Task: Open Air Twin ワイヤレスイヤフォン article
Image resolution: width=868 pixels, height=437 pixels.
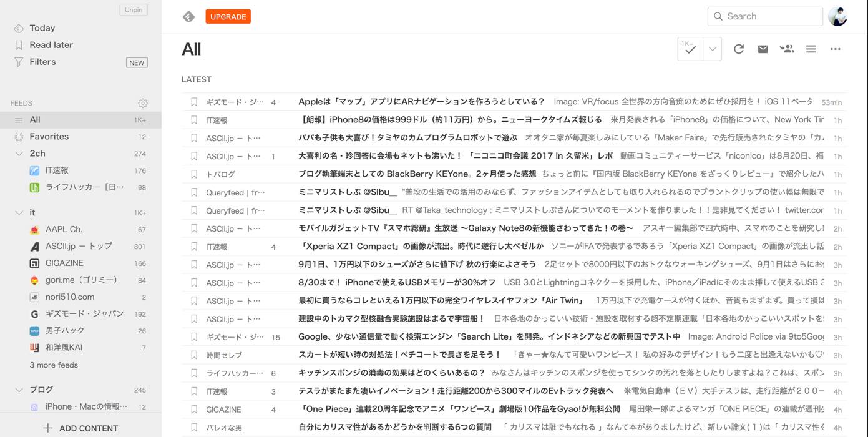Action: (441, 301)
